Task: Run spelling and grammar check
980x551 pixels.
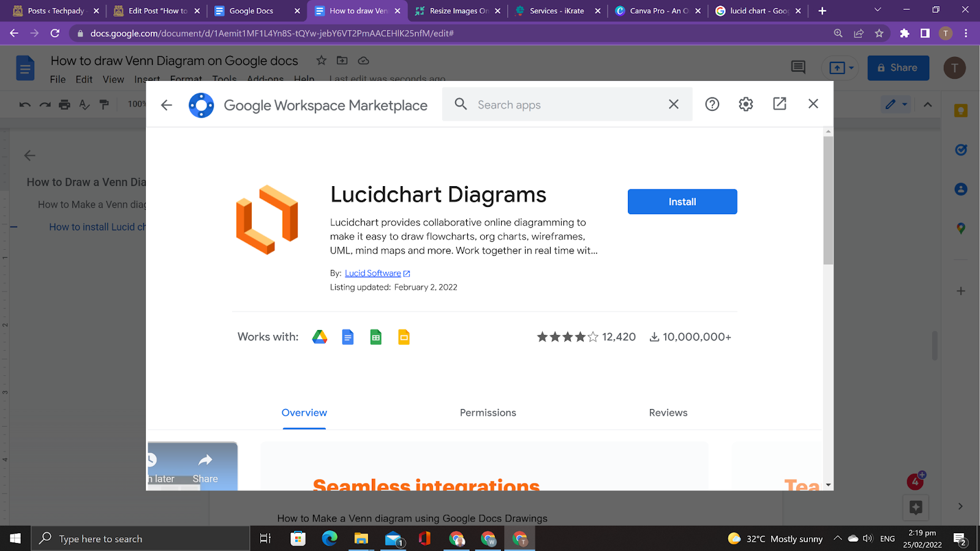Action: [85, 105]
